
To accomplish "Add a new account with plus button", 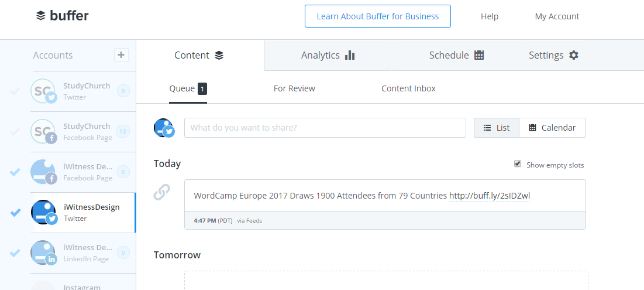I will pos(121,55).
